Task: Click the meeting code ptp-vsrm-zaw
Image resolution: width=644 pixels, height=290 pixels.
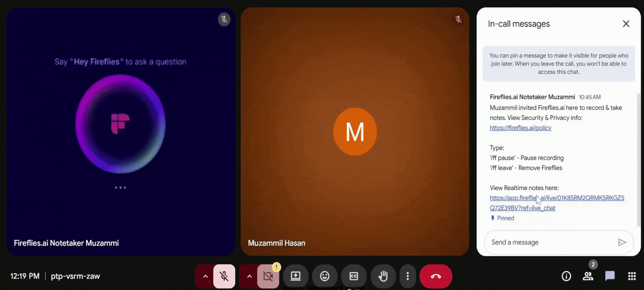Action: tap(75, 276)
